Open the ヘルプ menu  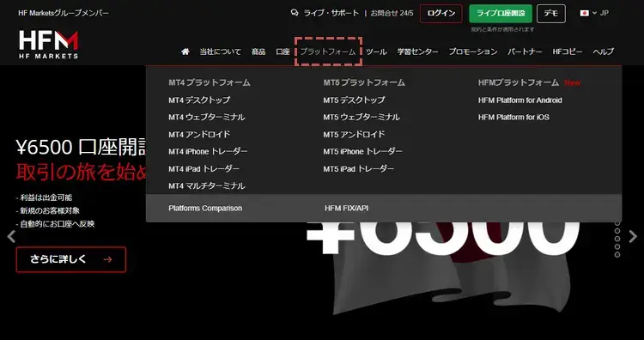(x=603, y=52)
